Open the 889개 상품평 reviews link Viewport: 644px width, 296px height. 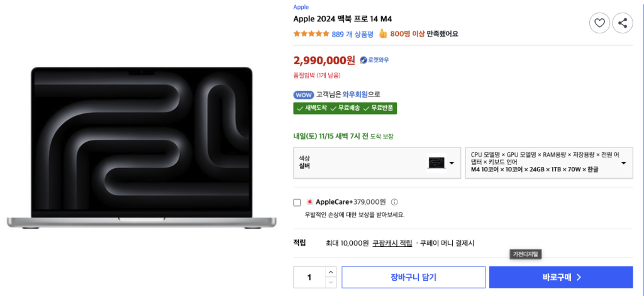point(352,34)
